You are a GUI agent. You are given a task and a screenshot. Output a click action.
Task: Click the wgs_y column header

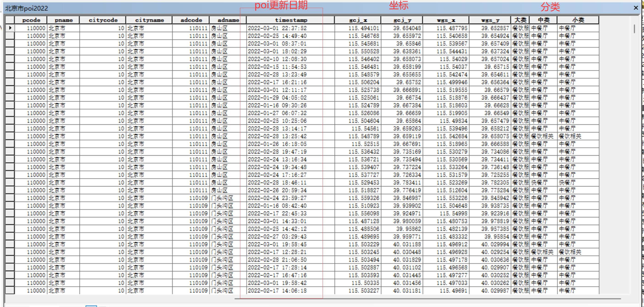pyautogui.click(x=490, y=20)
